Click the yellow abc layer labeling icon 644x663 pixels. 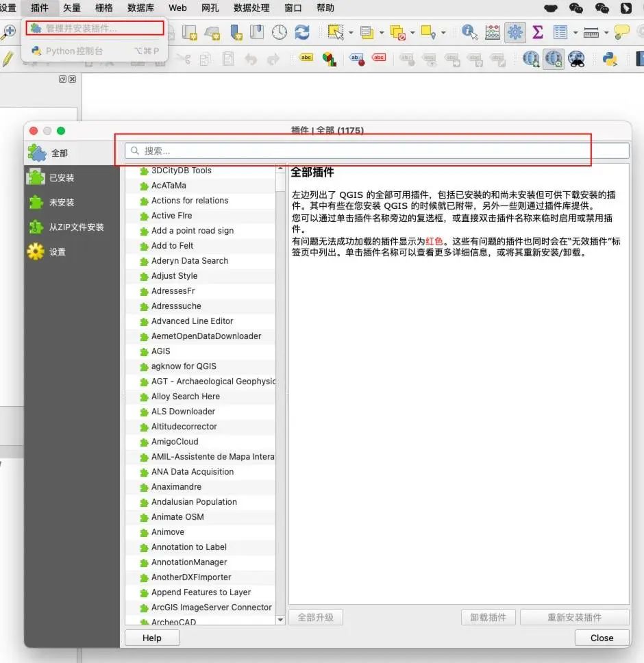tap(306, 58)
